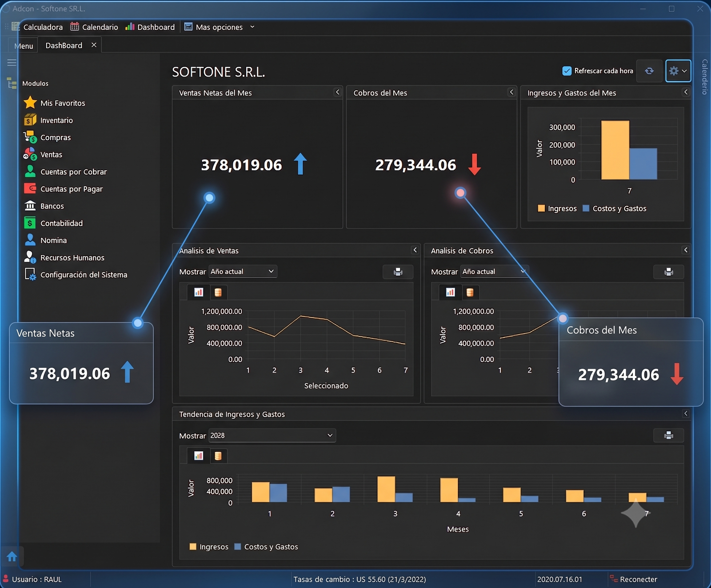The height and width of the screenshot is (588, 711).
Task: Collapse the Analisis de Ventas panel
Action: point(415,250)
